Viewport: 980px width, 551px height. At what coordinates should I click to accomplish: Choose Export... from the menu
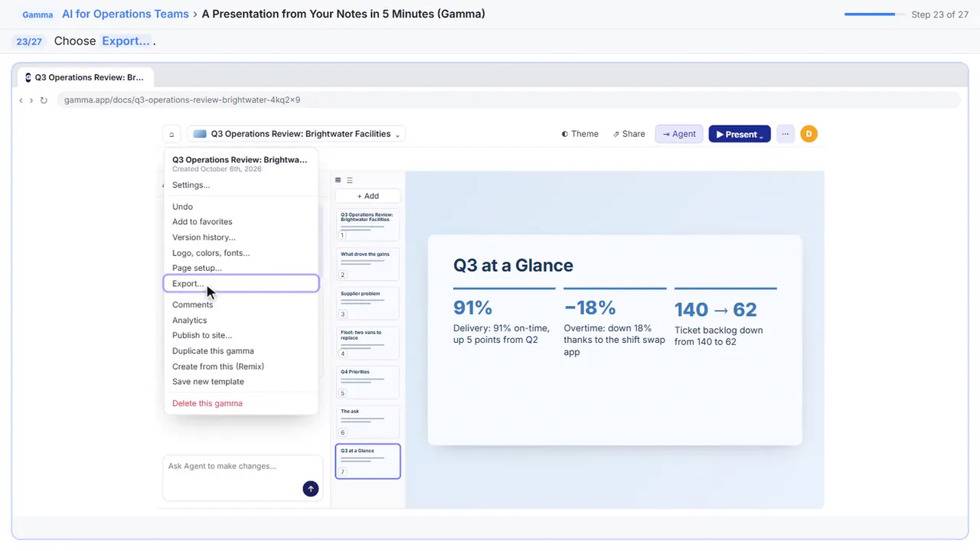(241, 283)
